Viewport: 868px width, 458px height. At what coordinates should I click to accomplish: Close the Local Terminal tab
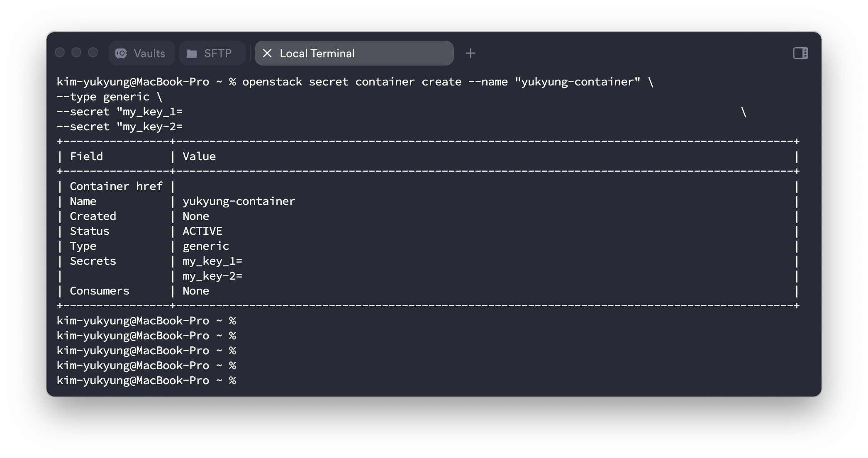[x=267, y=54]
